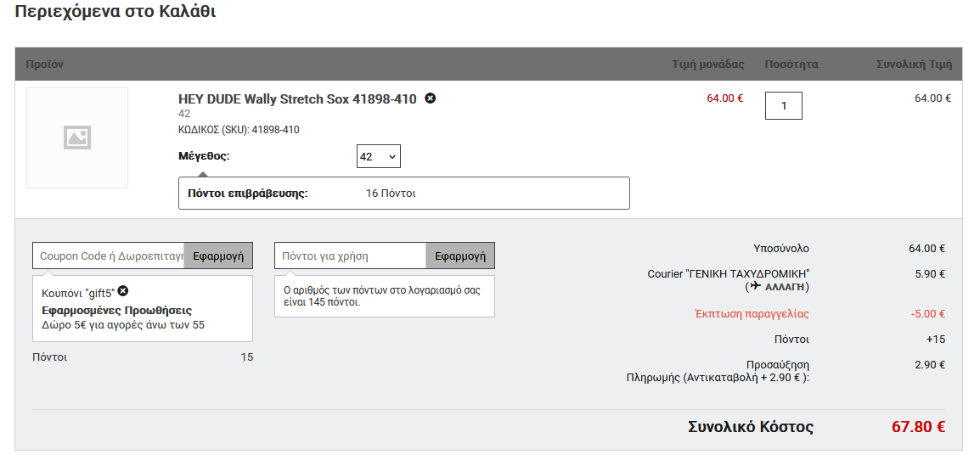Screen dimensions: 980x455
Task: Click the Τιμή μονάδας column header
Action: (708, 65)
